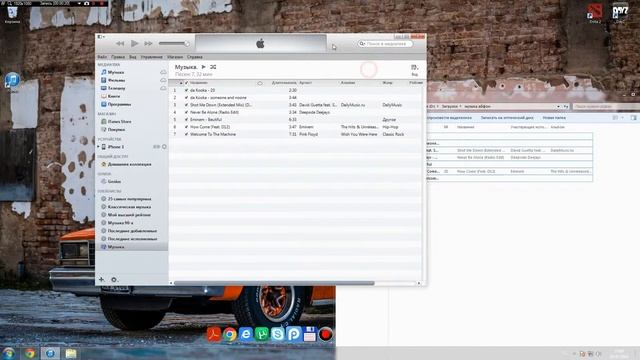Click the Skype icon in the dock
The image size is (640, 360).
click(278, 334)
